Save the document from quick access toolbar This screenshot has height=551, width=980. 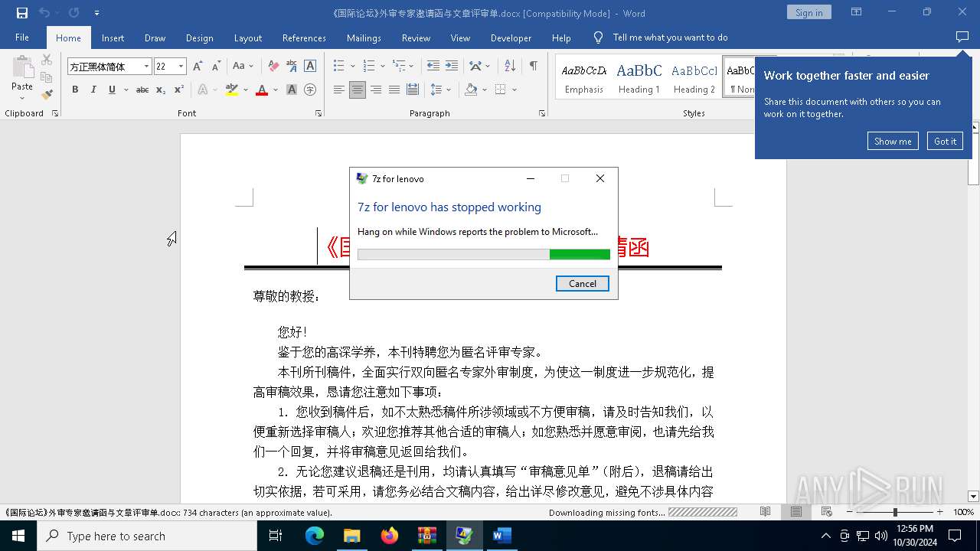pyautogui.click(x=22, y=13)
